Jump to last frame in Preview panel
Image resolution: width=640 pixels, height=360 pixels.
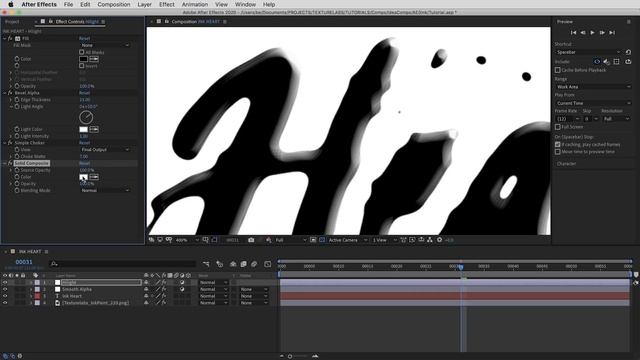pyautogui.click(x=612, y=33)
